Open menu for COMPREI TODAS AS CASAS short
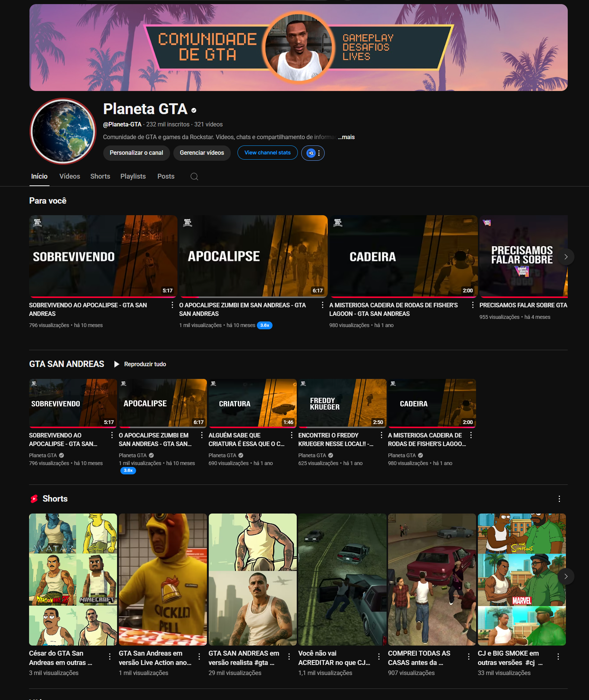 pyautogui.click(x=469, y=656)
